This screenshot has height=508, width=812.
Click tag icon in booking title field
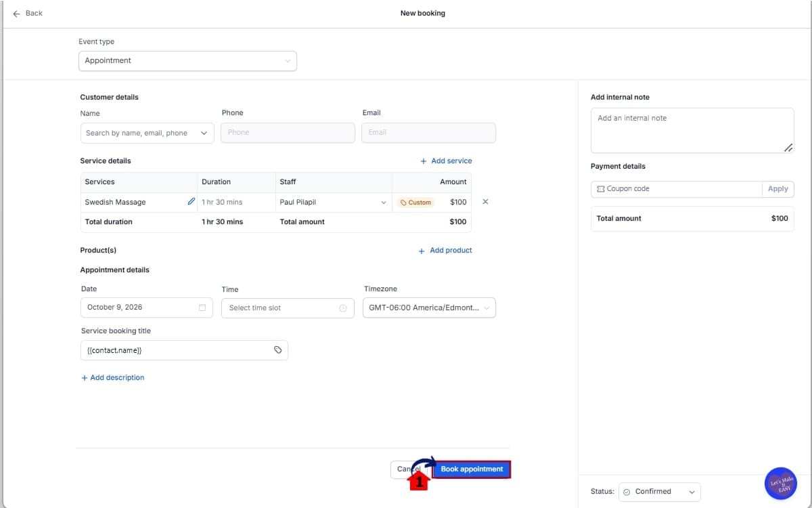[277, 350]
